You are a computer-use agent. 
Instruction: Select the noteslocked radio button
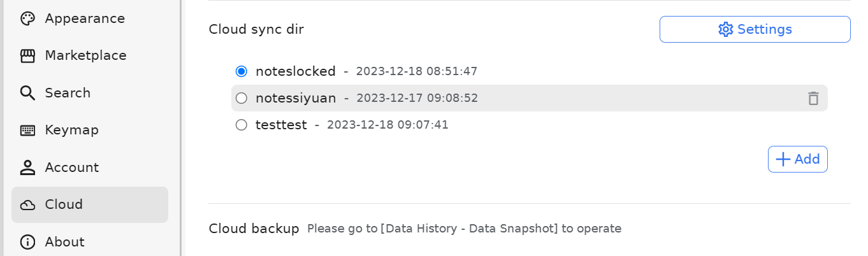tap(241, 71)
